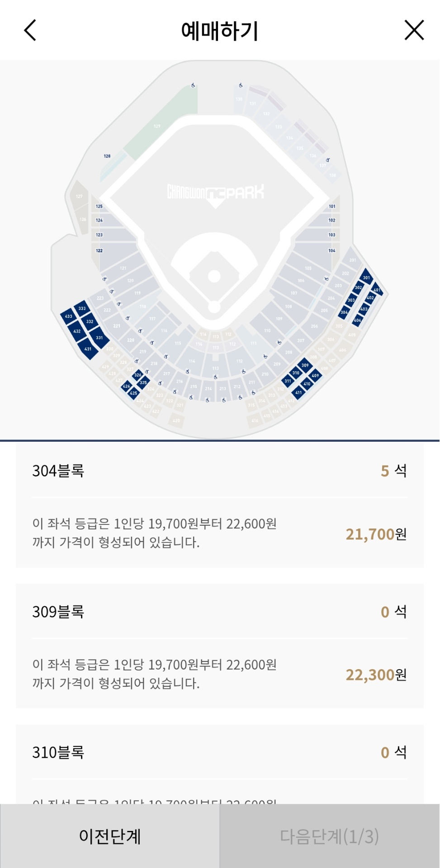The width and height of the screenshot is (440, 868).
Task: Select seat block 309 on map
Action: point(305,365)
